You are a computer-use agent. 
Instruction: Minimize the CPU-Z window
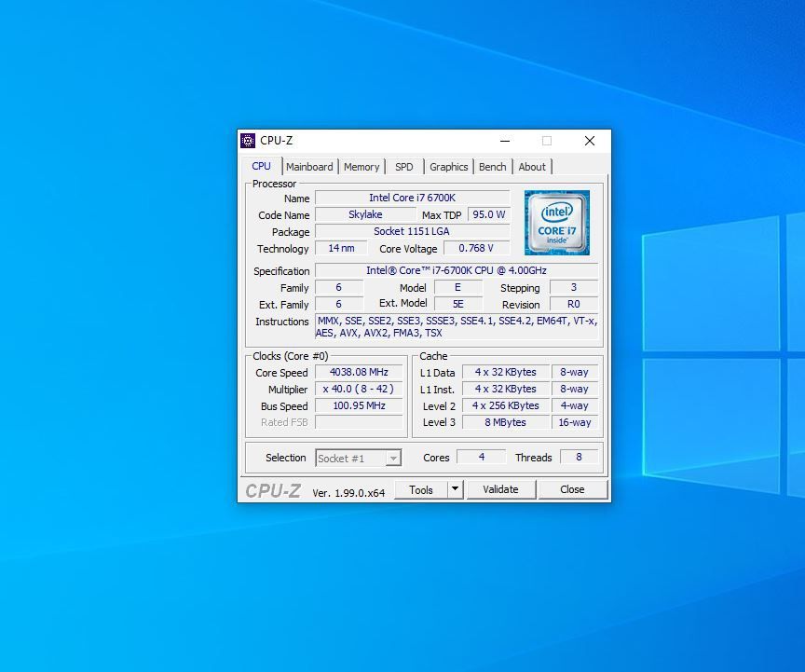[x=505, y=141]
